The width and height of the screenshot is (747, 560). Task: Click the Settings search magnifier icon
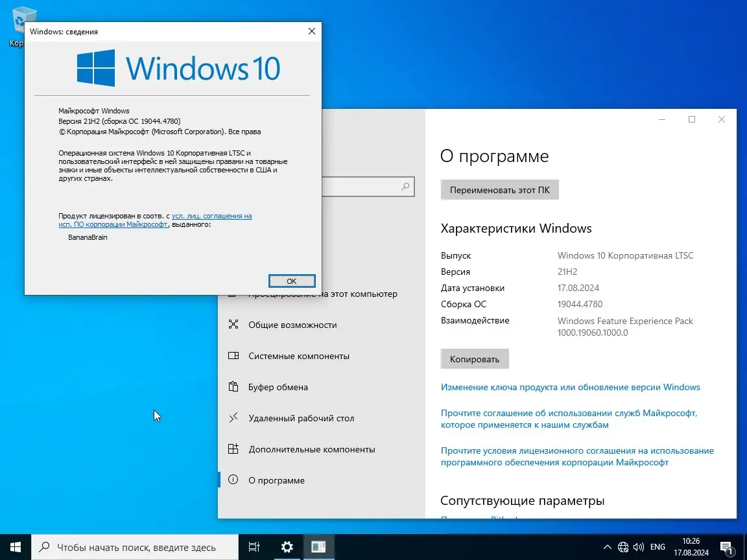point(405,187)
